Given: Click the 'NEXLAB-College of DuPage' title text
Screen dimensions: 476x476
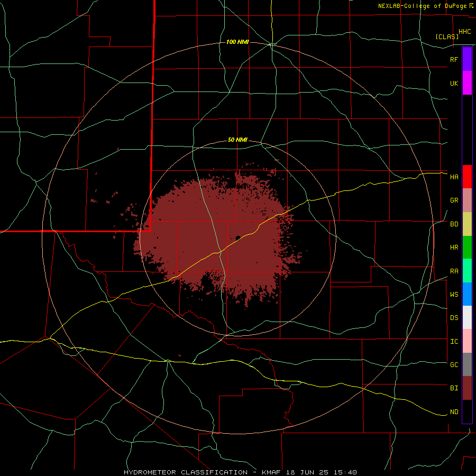Looking at the screenshot, I should [x=423, y=6].
